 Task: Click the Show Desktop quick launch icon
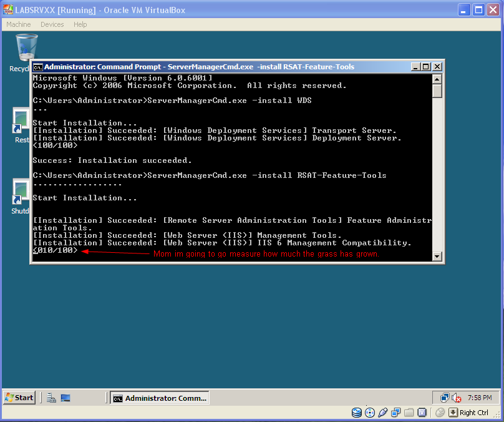pyautogui.click(x=65, y=398)
